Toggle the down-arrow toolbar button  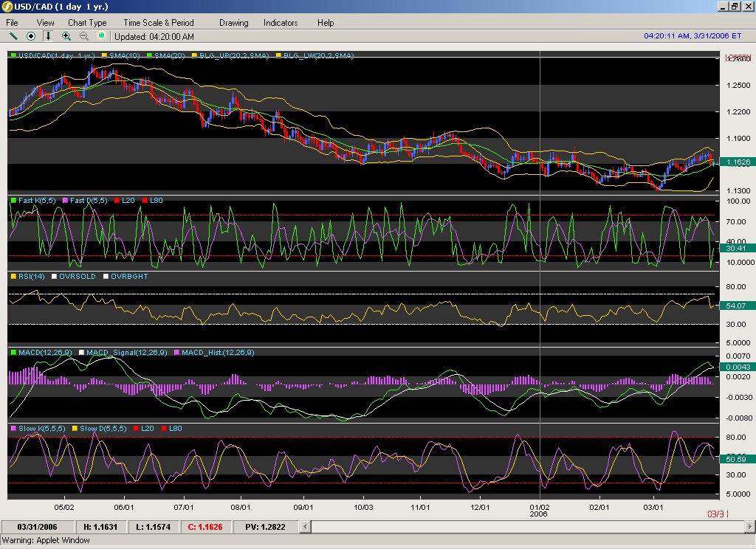click(49, 35)
